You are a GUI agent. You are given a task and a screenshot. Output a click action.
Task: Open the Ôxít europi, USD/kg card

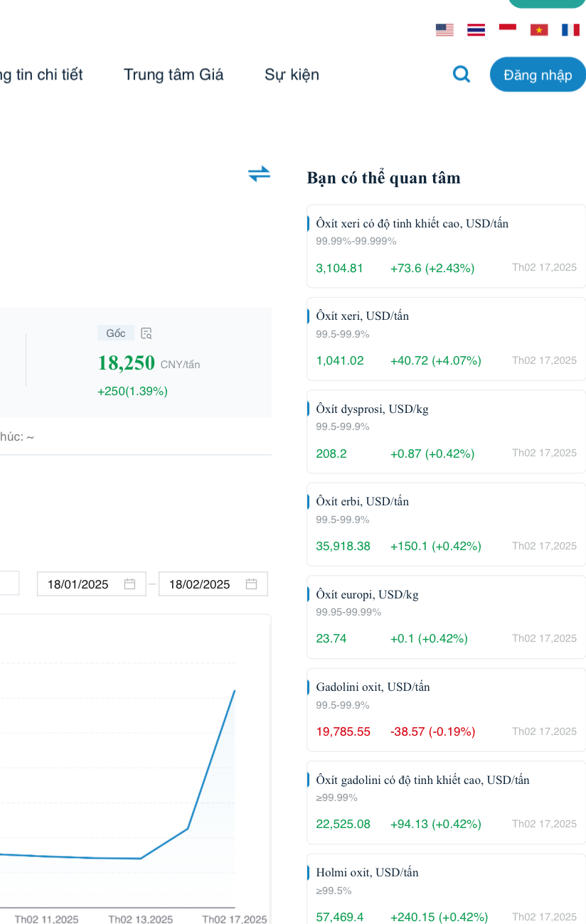(x=446, y=617)
